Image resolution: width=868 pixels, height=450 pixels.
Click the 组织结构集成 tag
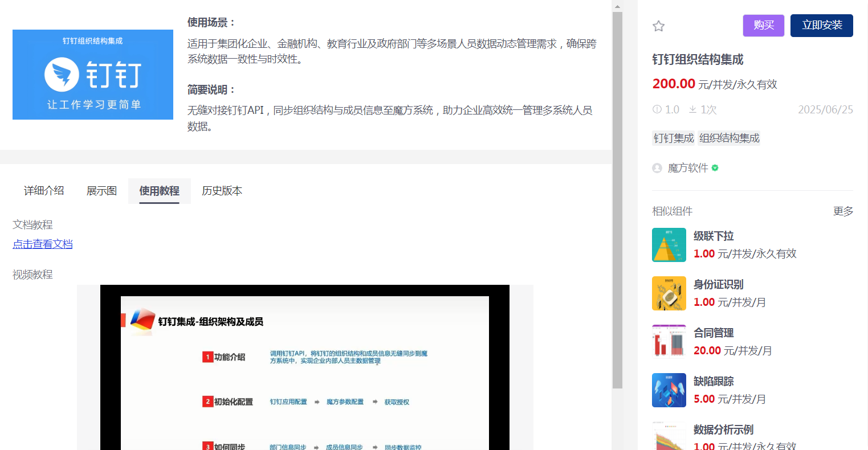pos(730,138)
